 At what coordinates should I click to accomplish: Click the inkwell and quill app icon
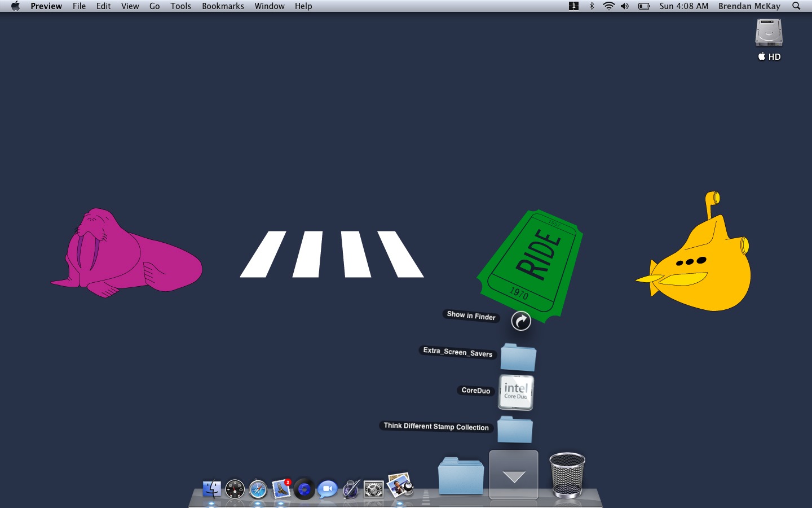click(351, 489)
